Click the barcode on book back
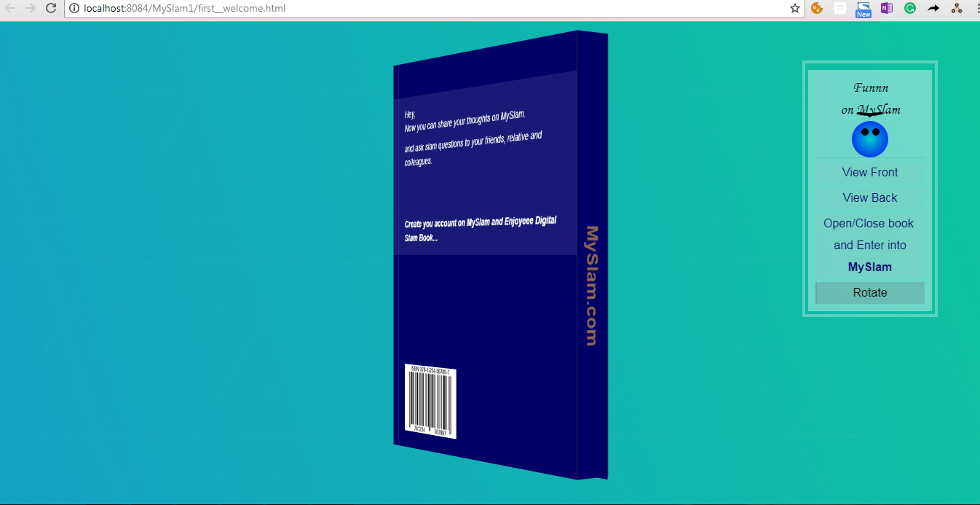980x505 pixels. [x=430, y=402]
